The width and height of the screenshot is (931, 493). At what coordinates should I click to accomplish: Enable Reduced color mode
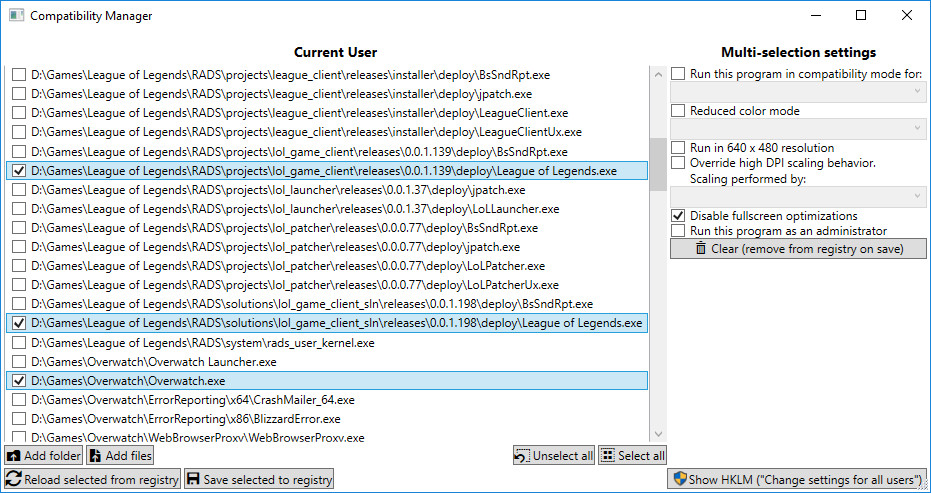coord(678,110)
